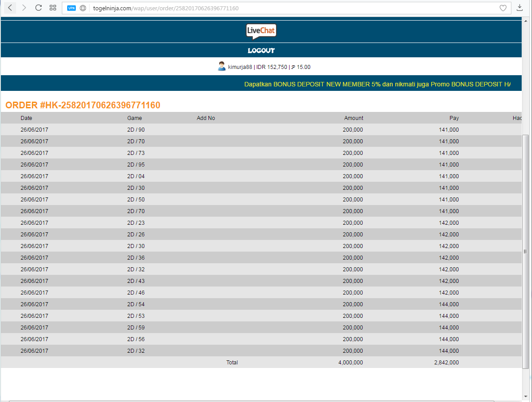Viewport: 532px width, 402px height.
Task: Bookmark page with the heart icon
Action: click(x=503, y=8)
